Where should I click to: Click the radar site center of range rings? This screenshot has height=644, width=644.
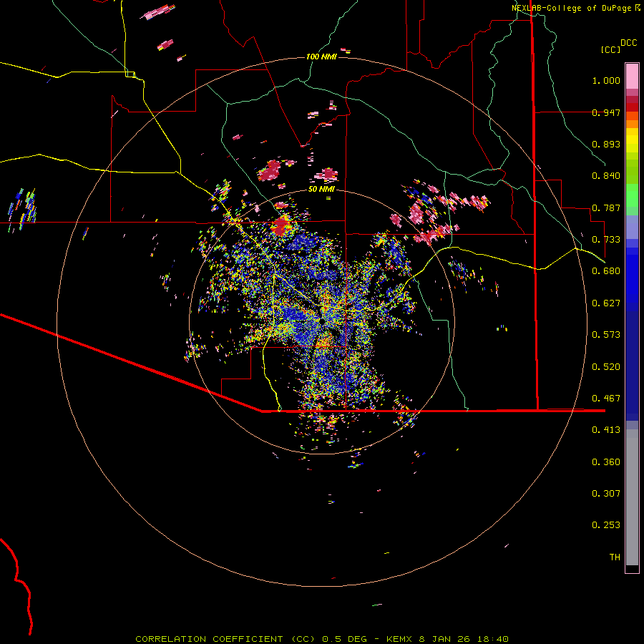(322, 321)
